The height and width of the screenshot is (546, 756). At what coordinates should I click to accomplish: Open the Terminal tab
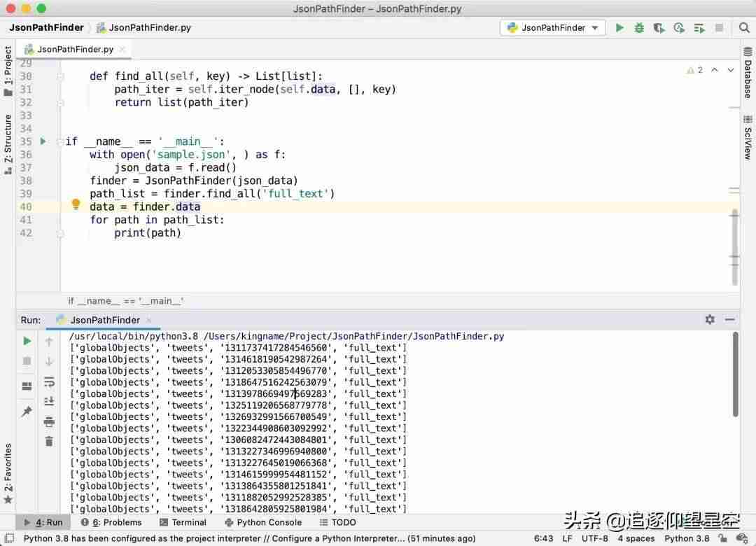click(x=183, y=522)
